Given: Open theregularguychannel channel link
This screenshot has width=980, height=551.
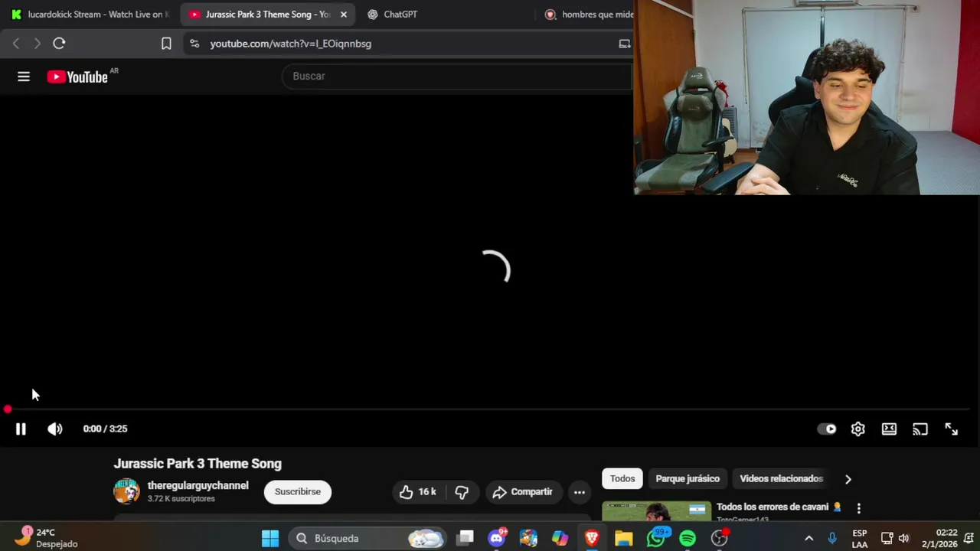Looking at the screenshot, I should coord(198,486).
